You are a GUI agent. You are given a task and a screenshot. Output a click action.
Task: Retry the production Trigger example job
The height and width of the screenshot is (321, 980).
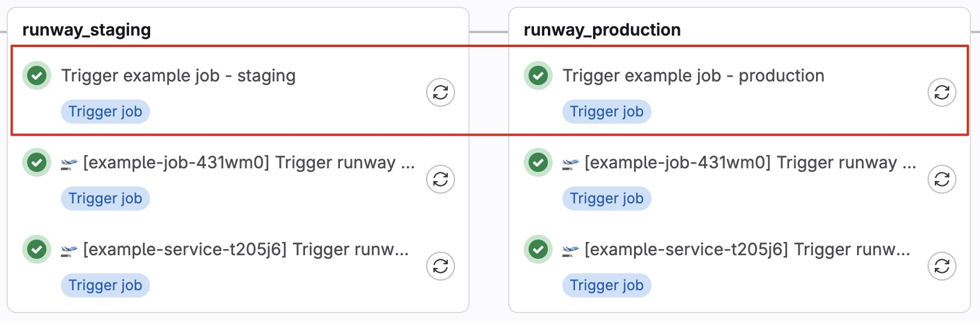click(x=942, y=92)
